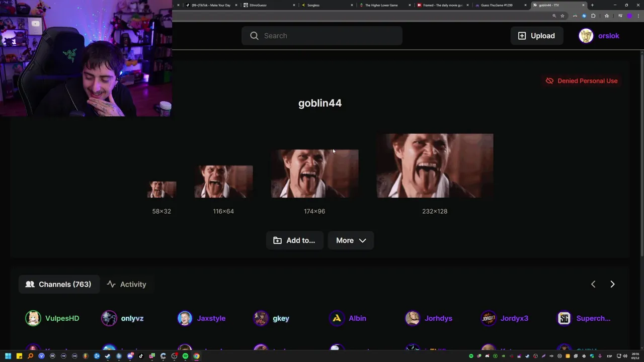
Task: Open NVIDIA tray icon
Action: pos(503,356)
